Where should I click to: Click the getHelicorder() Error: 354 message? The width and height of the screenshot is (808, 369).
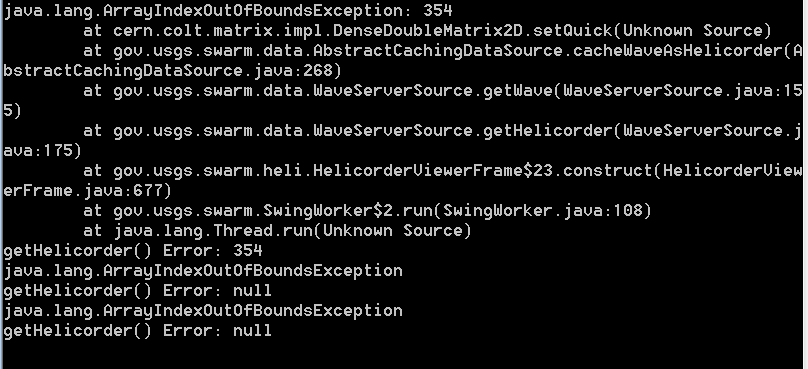click(x=133, y=251)
